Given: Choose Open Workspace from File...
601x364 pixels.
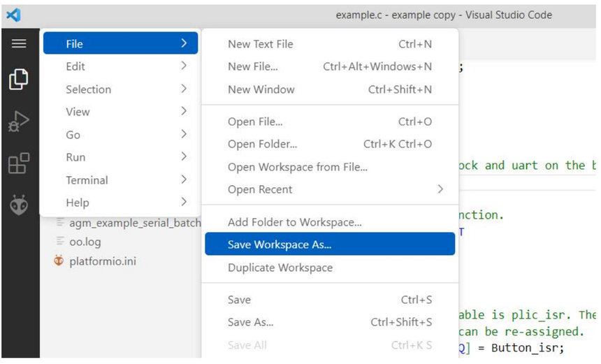Looking at the screenshot, I should [x=330, y=167].
